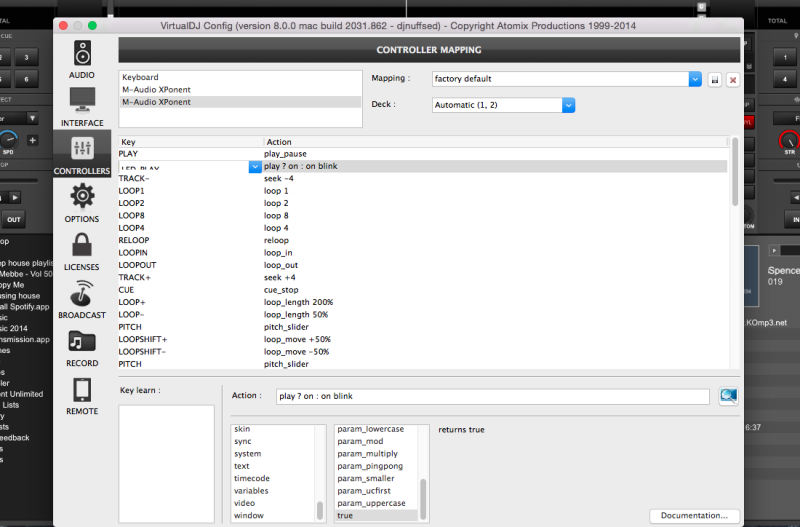Open the Broadcast antenna icon
This screenshot has width=800, height=527.
82,293
